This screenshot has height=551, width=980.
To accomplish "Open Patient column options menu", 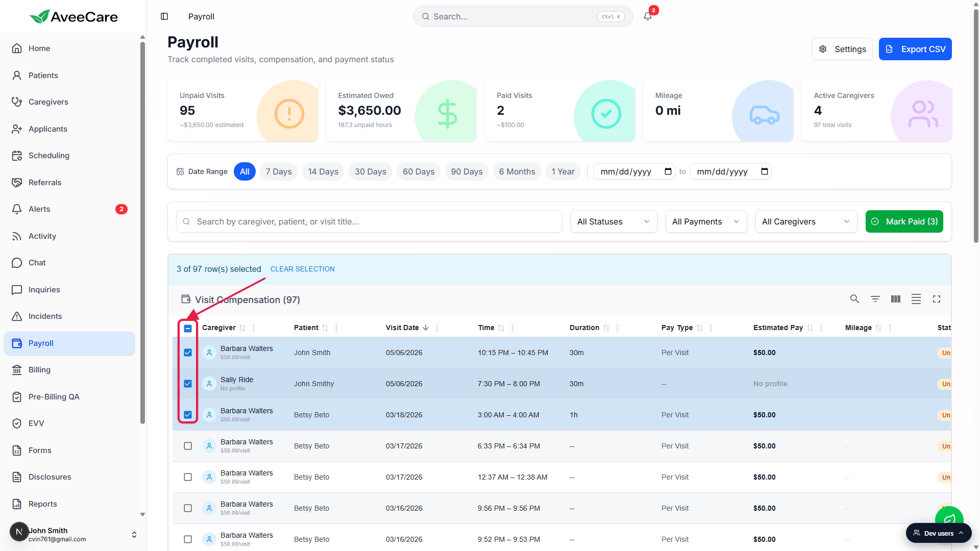I will (336, 328).
